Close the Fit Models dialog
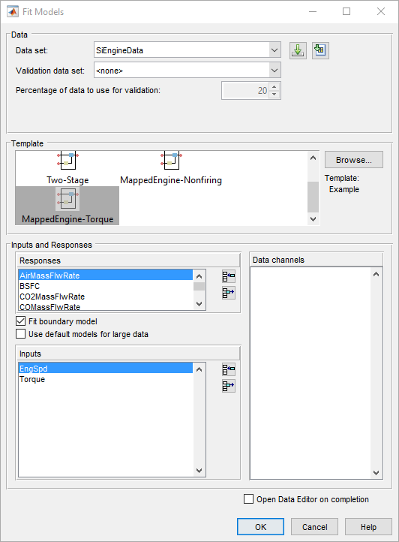This screenshot has height=542, width=399. tap(381, 11)
